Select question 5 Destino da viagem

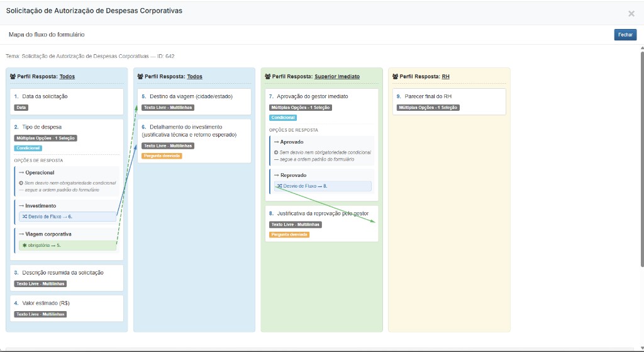pyautogui.click(x=194, y=101)
